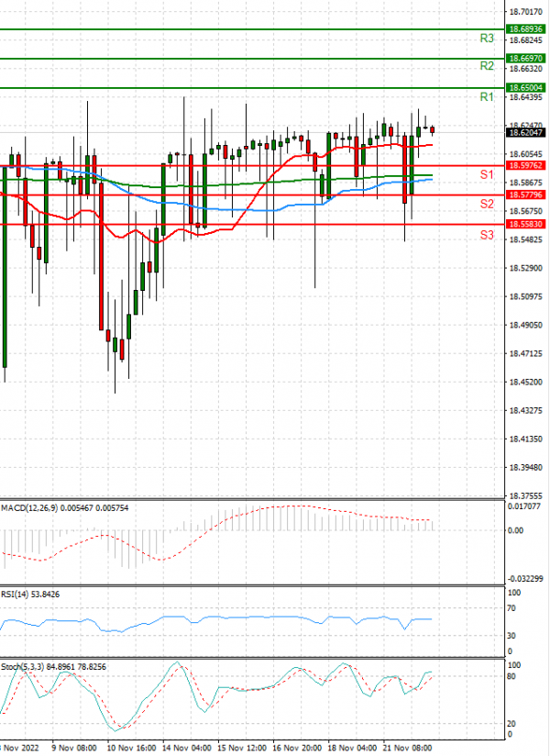
Task: Select the 18.66970 price tag
Action: click(x=525, y=59)
